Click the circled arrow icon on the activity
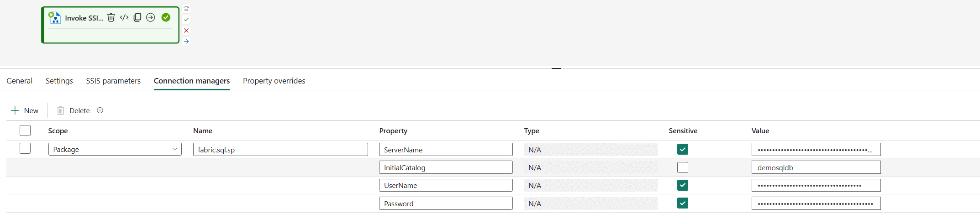Viewport: 980px width, 219px height. pyautogui.click(x=151, y=18)
